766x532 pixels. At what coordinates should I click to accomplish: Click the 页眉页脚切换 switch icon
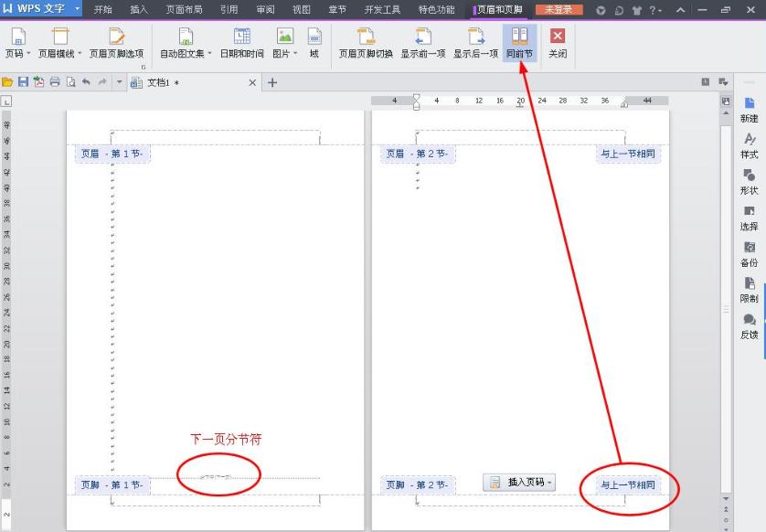(x=366, y=37)
